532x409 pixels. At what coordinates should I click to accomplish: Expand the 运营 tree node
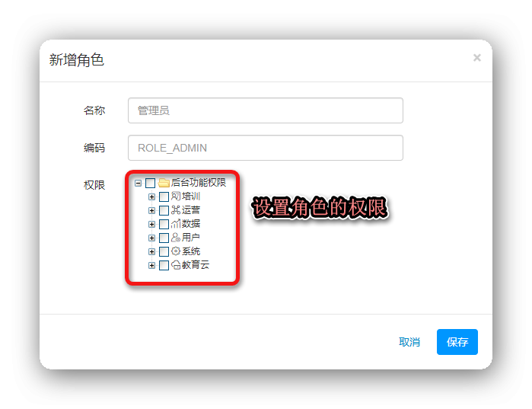[x=151, y=210]
